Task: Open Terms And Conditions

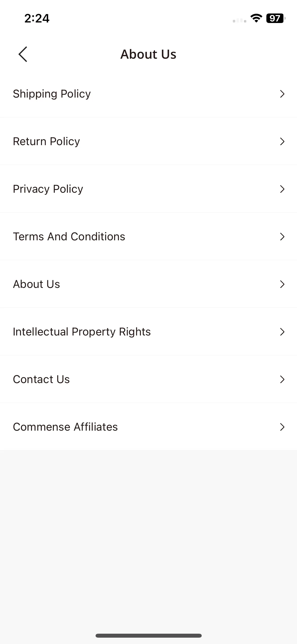Action: 148,237
